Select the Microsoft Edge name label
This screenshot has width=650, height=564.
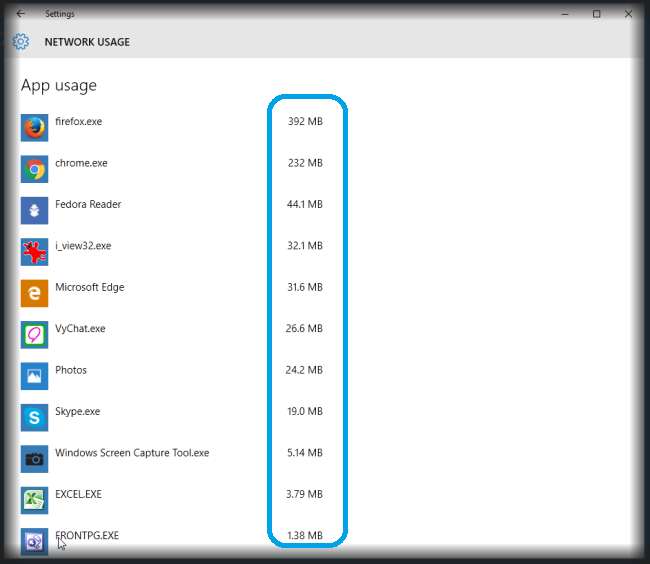point(90,287)
